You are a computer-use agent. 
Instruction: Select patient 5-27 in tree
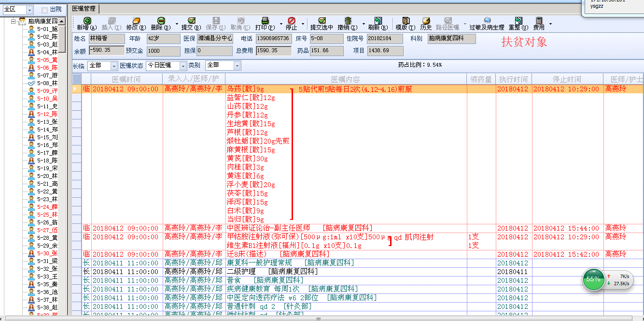[47, 230]
